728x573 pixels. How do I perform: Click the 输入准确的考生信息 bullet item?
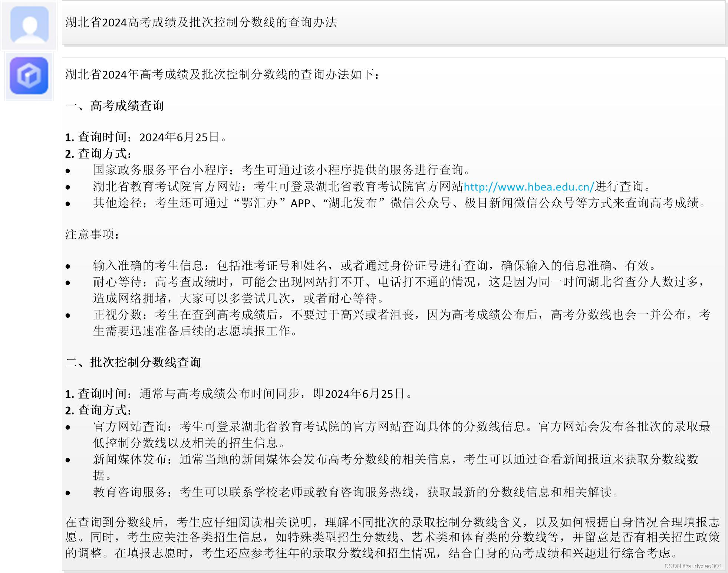(x=375, y=265)
